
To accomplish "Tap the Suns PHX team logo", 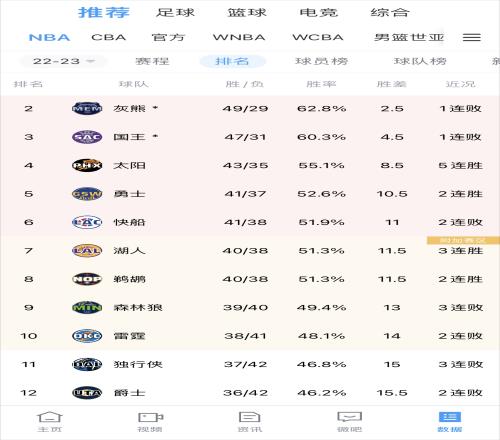I will tap(87, 165).
